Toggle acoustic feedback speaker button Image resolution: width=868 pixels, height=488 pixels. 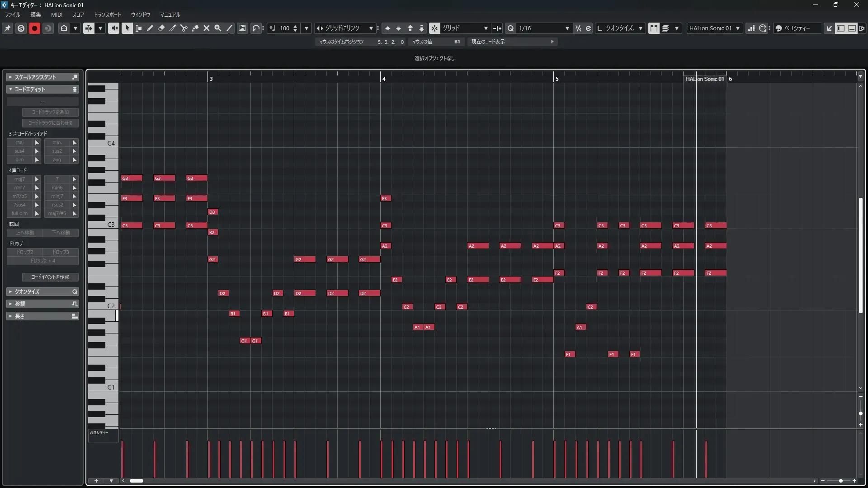[113, 28]
